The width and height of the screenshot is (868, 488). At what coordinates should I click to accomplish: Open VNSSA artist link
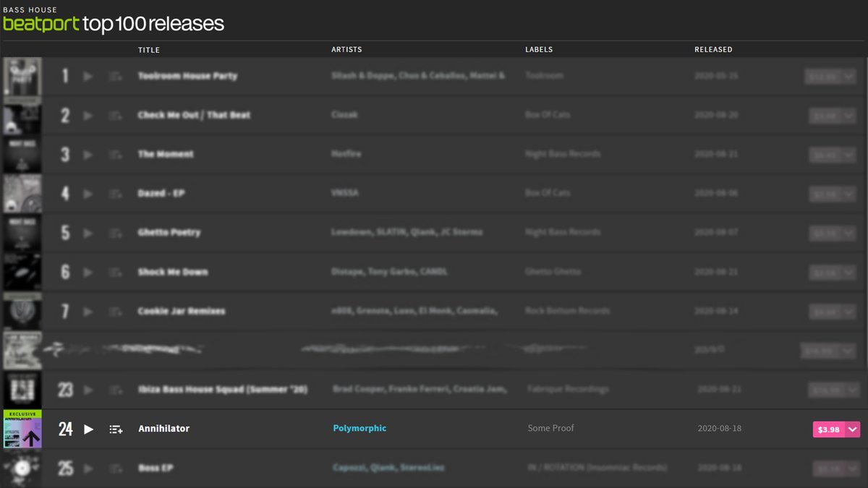[345, 193]
